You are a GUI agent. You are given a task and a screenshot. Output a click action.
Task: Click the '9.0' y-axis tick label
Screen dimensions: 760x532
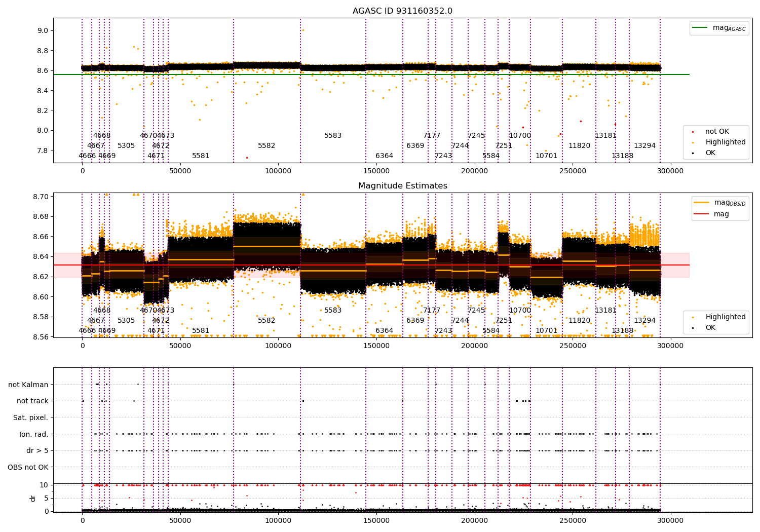tap(43, 30)
